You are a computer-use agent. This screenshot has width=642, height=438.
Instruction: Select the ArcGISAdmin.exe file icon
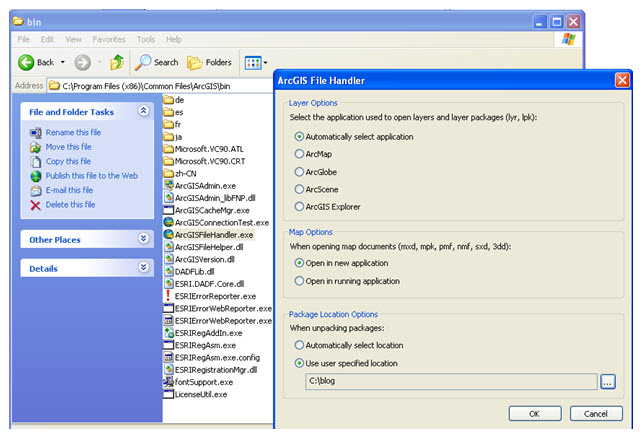169,185
